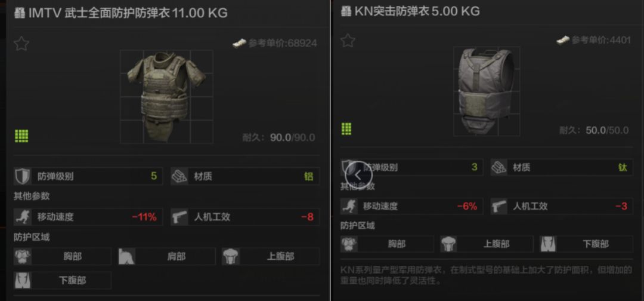
Task: Click the material icon beside 材质 钛
Action: [x=499, y=167]
